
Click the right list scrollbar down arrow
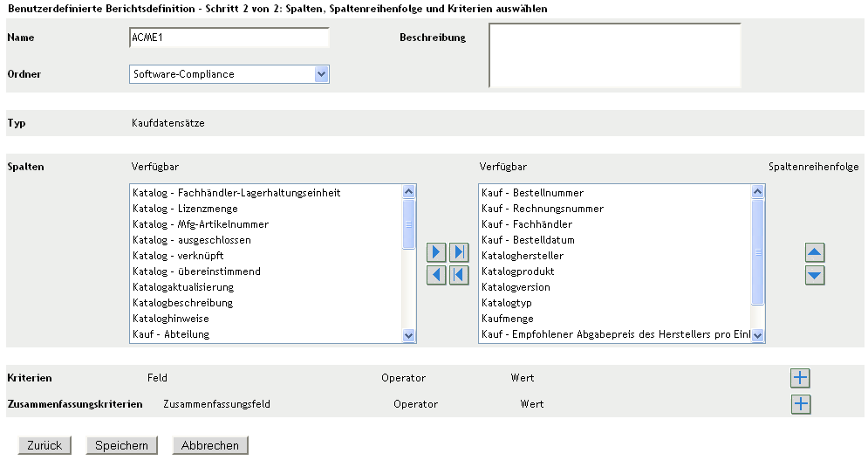point(758,335)
